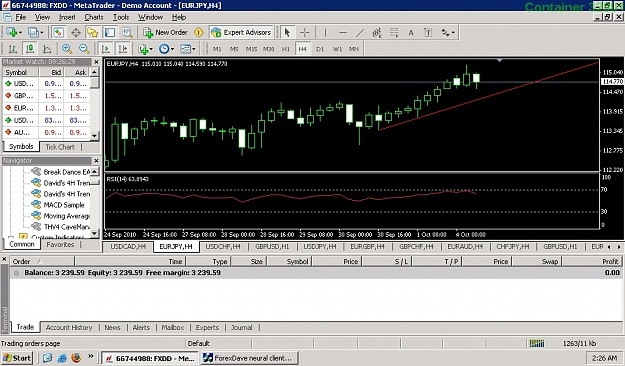
Task: Click the Zoom Out magnifier
Action: click(84, 49)
